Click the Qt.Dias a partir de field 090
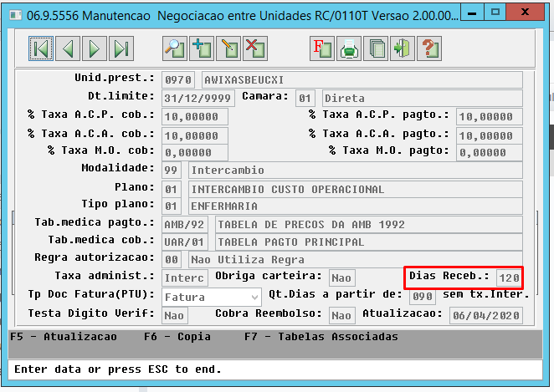 423,296
